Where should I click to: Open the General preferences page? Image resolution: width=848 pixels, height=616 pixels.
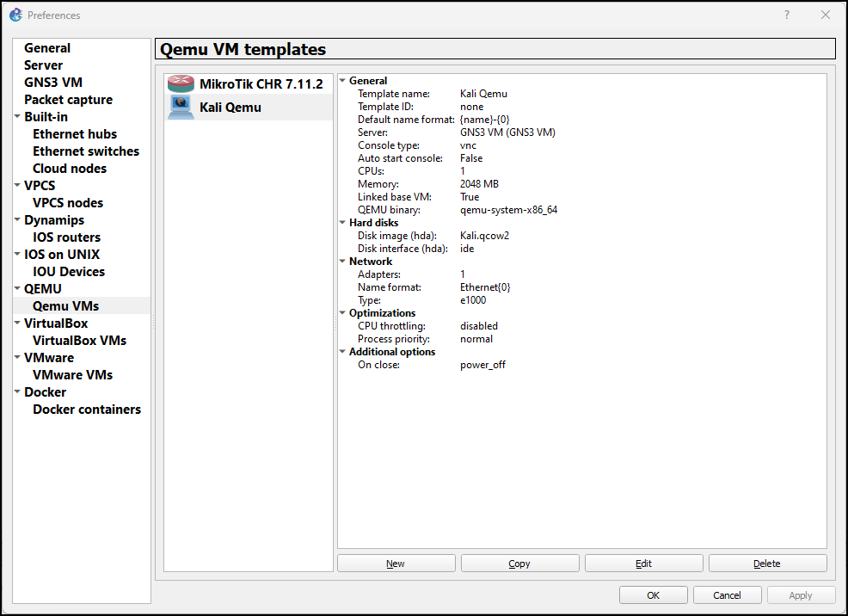pyautogui.click(x=47, y=48)
